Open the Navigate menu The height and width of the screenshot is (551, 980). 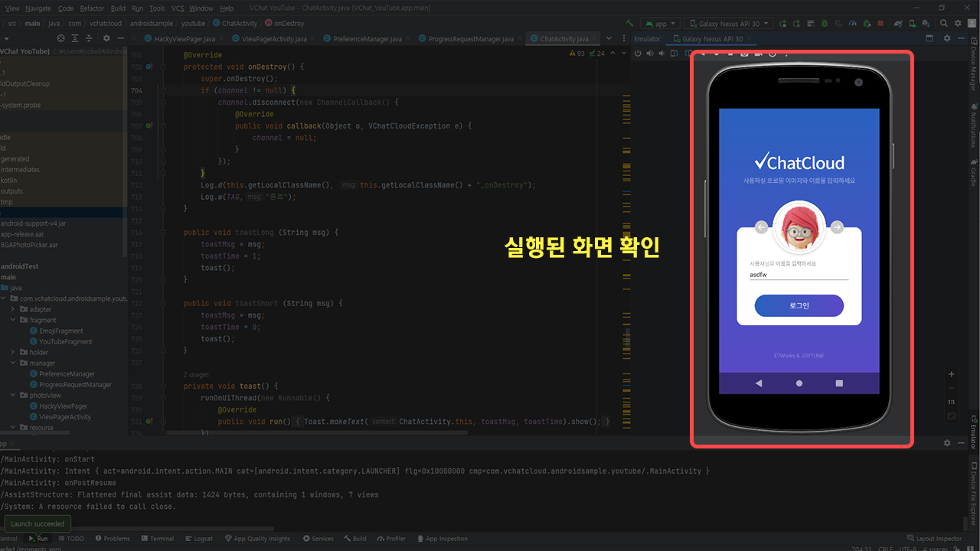pos(38,8)
